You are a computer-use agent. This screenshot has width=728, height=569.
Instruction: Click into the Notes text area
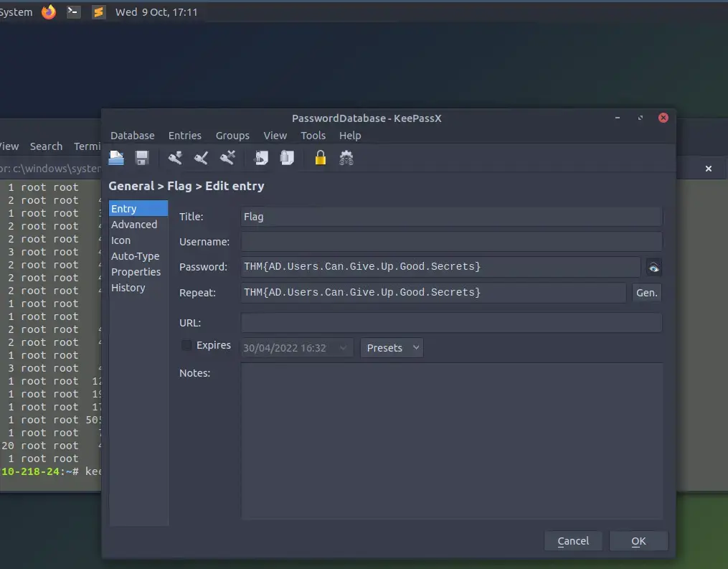coord(451,441)
